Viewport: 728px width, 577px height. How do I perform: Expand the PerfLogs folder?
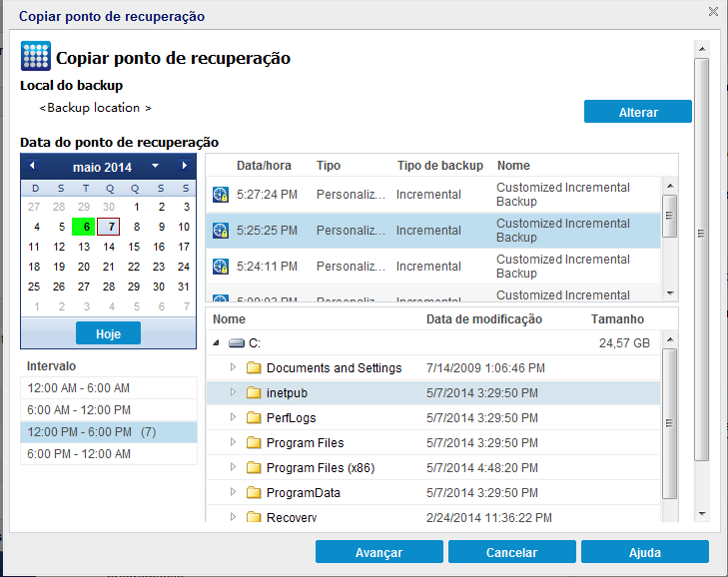pos(233,417)
